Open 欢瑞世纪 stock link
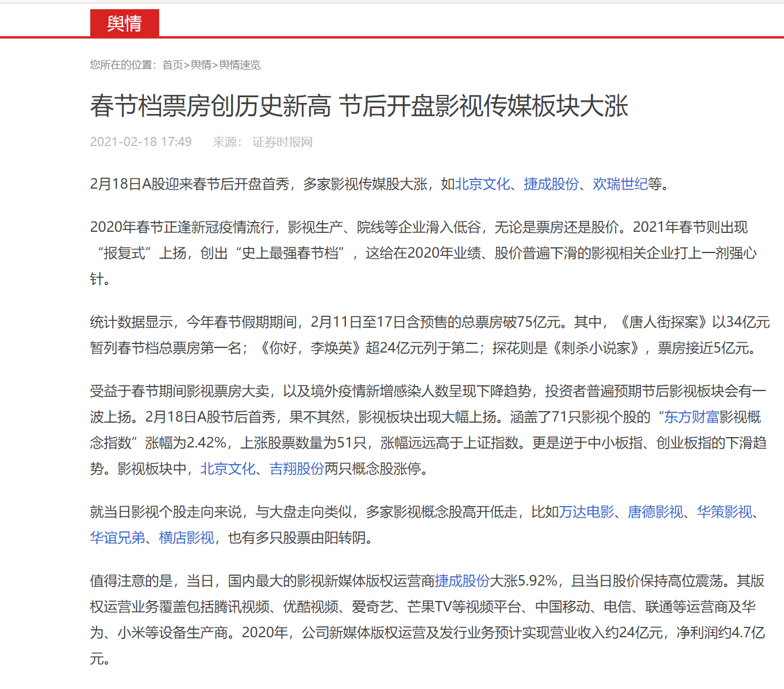 point(620,184)
